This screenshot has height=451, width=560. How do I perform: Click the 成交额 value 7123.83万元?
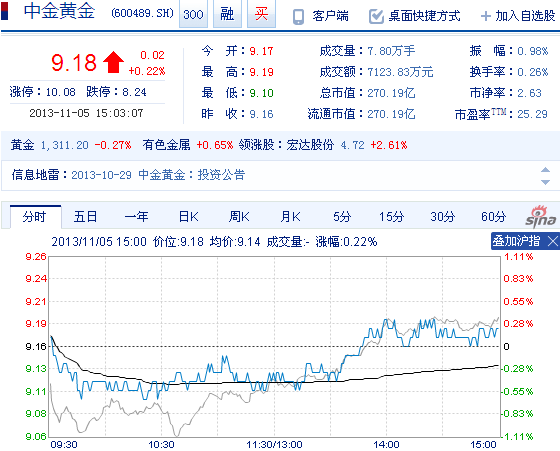click(x=400, y=72)
